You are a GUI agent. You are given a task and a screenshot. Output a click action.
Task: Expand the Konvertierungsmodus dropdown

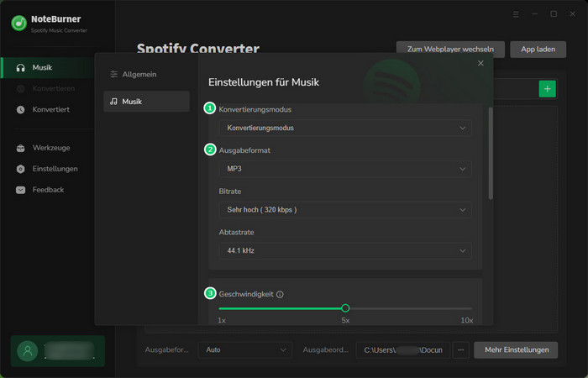345,128
